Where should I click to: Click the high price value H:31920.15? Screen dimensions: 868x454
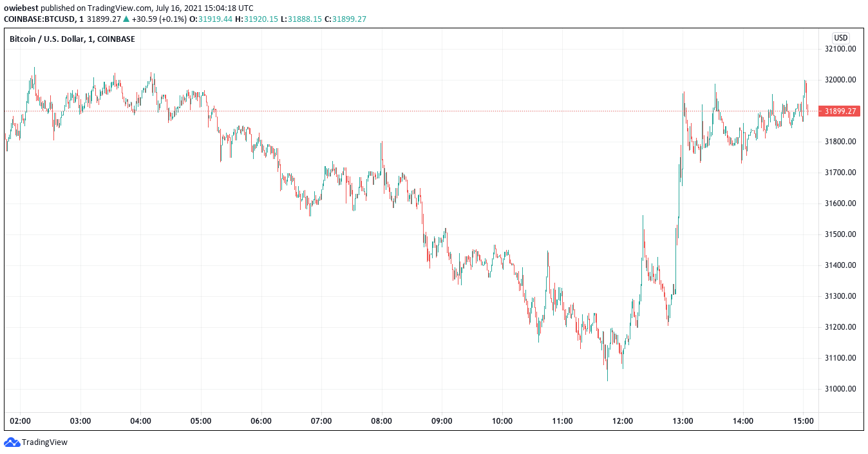click(257, 19)
